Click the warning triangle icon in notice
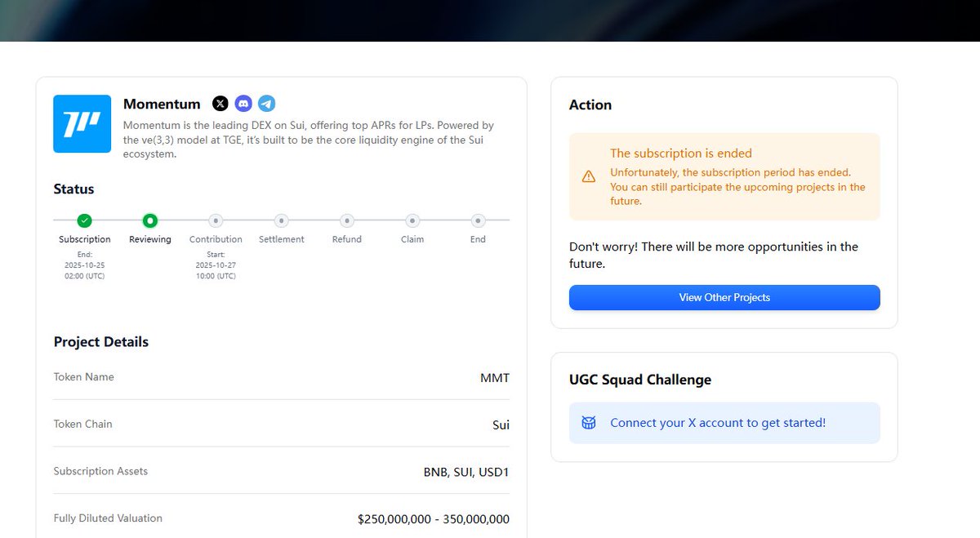980x538 pixels. point(589,176)
